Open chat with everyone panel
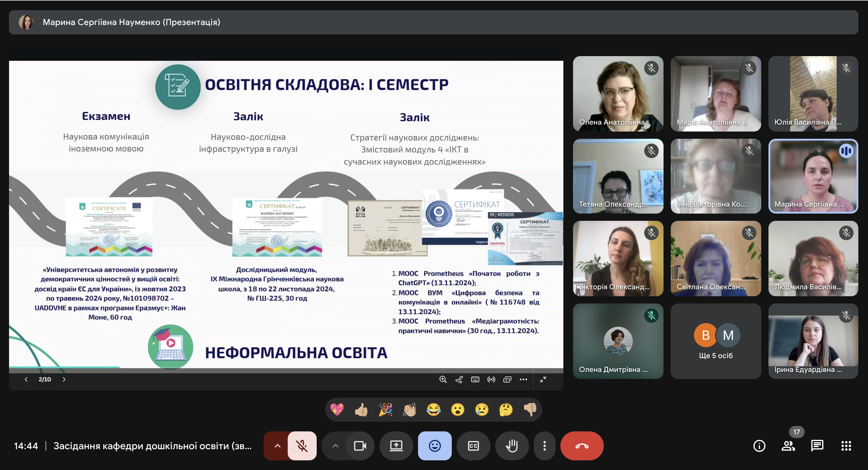This screenshot has width=868, height=470. pyautogui.click(x=817, y=446)
